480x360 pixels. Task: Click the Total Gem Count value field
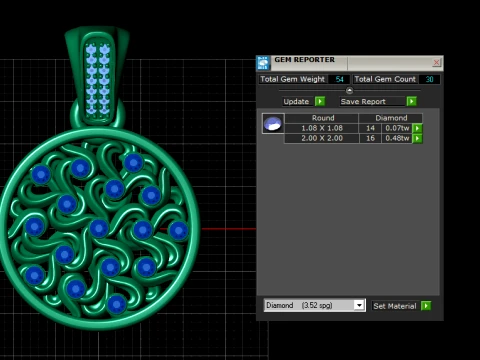[429, 79]
